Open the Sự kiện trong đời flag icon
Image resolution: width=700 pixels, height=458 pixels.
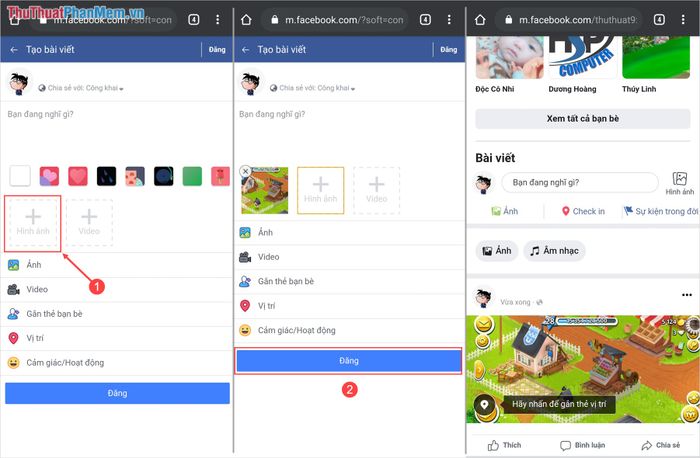(628, 212)
